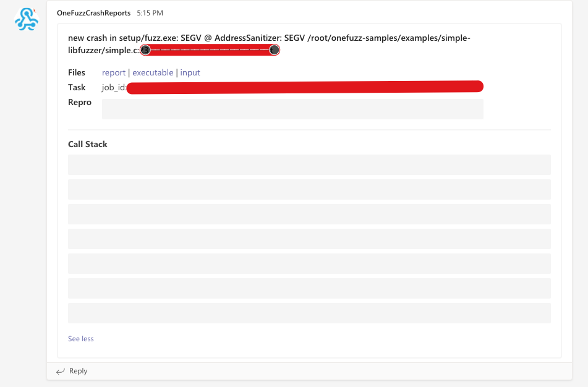Click the Call Stack heading
Image resolution: width=588 pixels, height=387 pixels.
click(87, 144)
